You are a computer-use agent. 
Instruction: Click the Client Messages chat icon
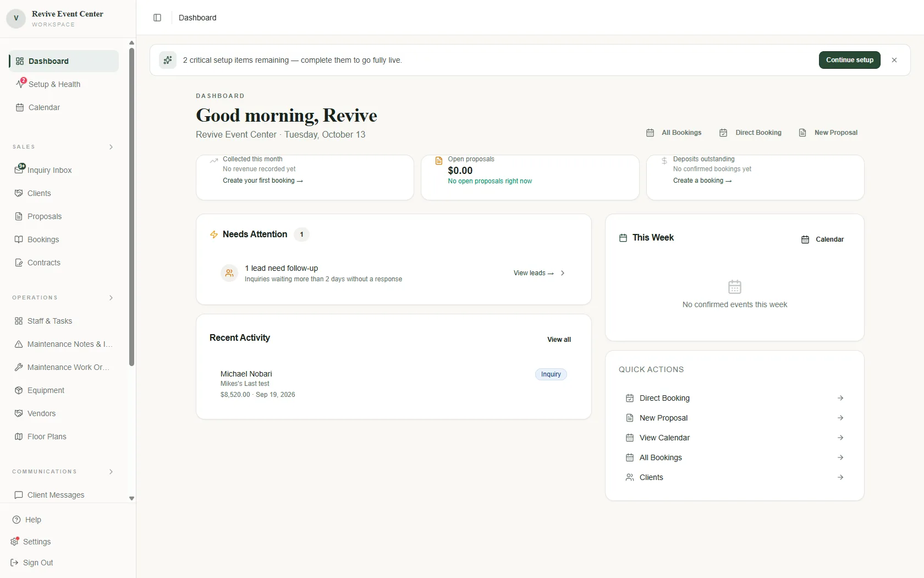point(19,495)
